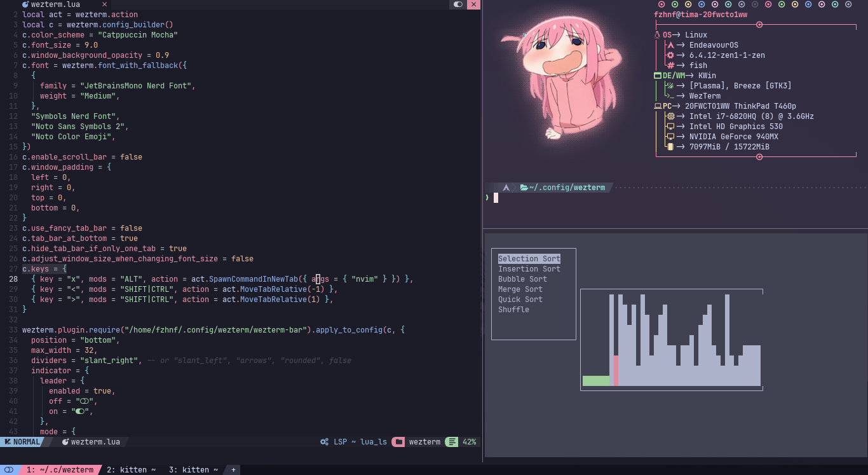
Task: Click the KWin text in neofetch
Action: (707, 76)
